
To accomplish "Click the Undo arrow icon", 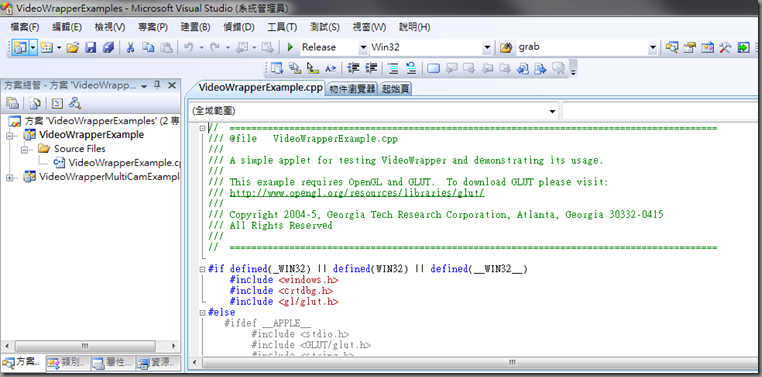I will [189, 48].
